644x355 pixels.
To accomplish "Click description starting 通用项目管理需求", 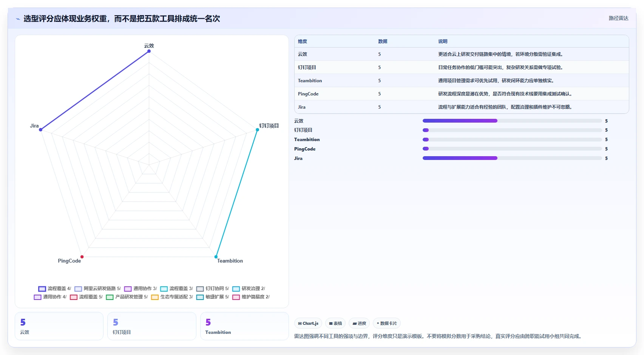I will click(497, 81).
